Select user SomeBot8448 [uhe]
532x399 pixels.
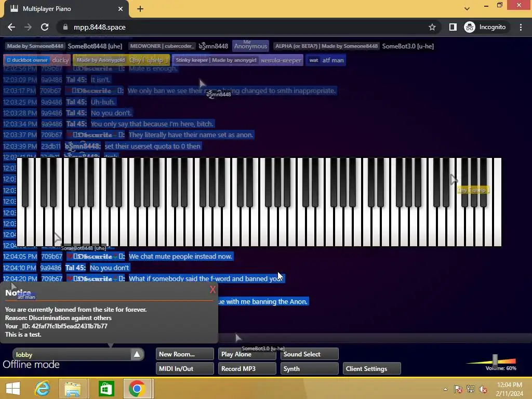pyautogui.click(x=95, y=46)
